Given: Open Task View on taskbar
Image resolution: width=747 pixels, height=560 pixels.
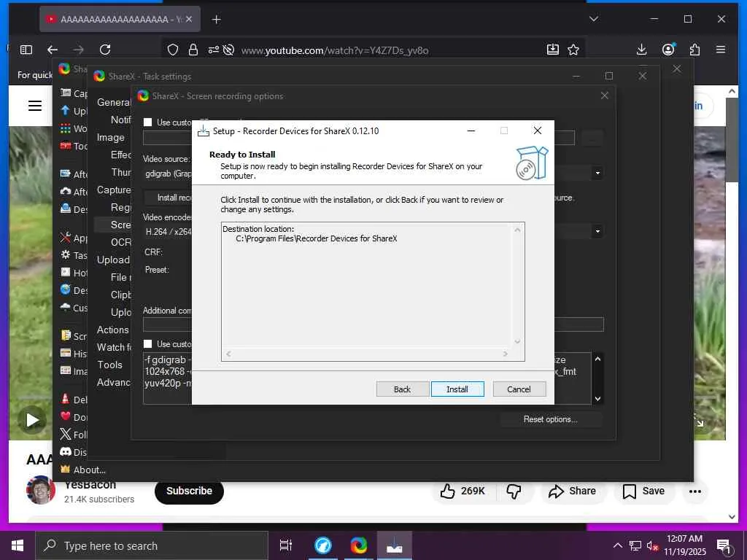Looking at the screenshot, I should 286,545.
